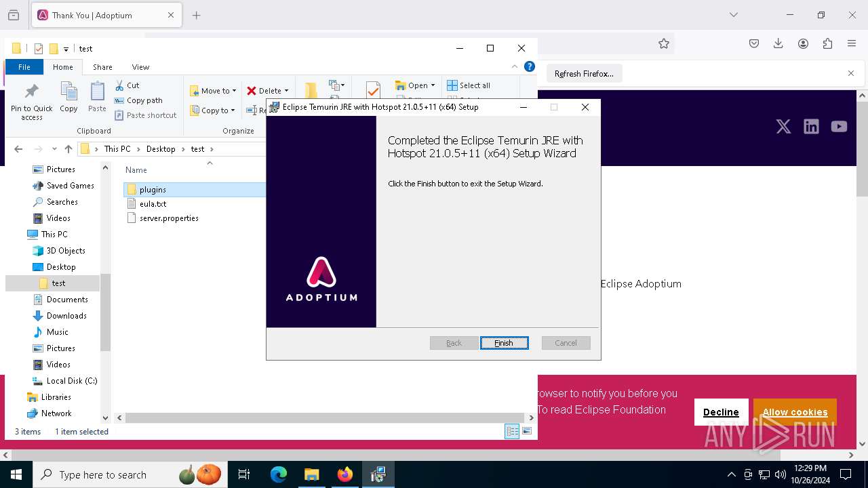The width and height of the screenshot is (868, 488).
Task: Click Copy to in Organize group
Action: pyautogui.click(x=212, y=110)
